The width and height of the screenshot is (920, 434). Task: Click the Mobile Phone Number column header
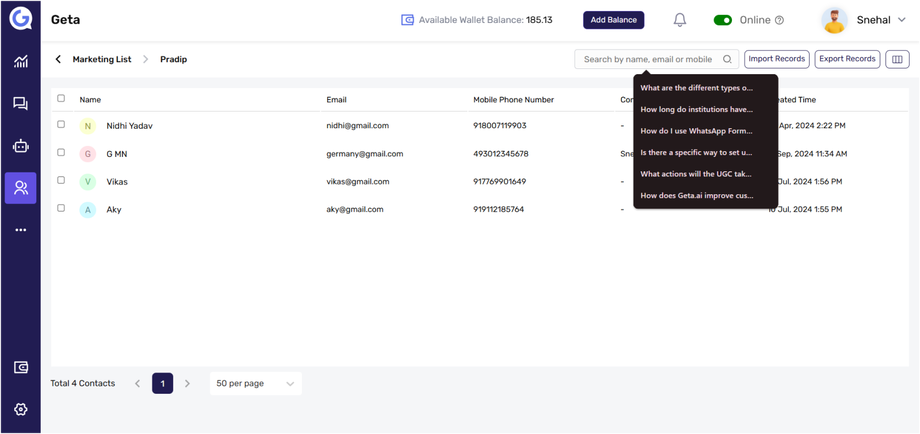coord(513,100)
